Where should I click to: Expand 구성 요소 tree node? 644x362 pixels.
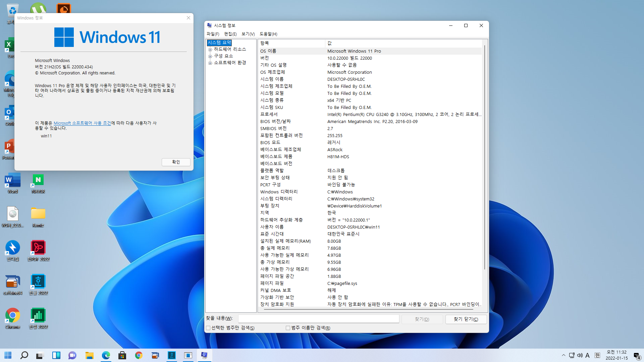[210, 56]
